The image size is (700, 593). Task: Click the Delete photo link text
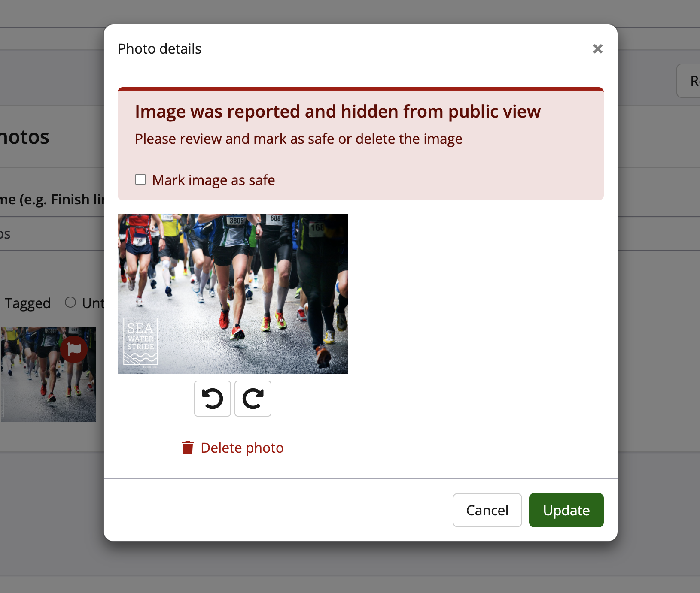coord(242,448)
